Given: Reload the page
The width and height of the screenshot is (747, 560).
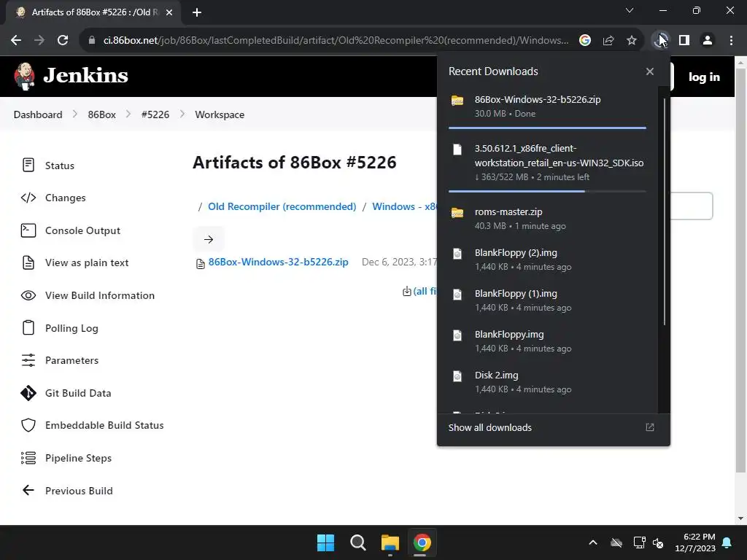Looking at the screenshot, I should [x=63, y=41].
